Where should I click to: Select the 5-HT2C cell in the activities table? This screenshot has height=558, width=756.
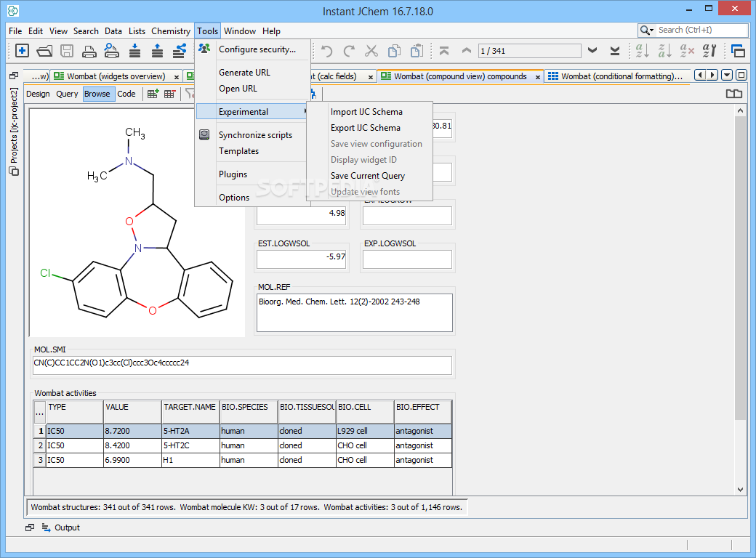[190, 445]
